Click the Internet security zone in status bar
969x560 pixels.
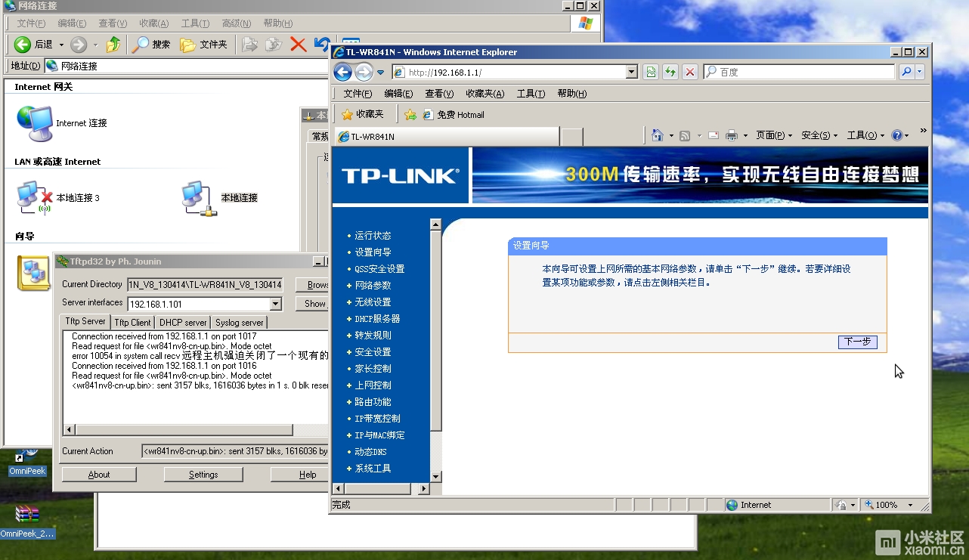(x=776, y=505)
